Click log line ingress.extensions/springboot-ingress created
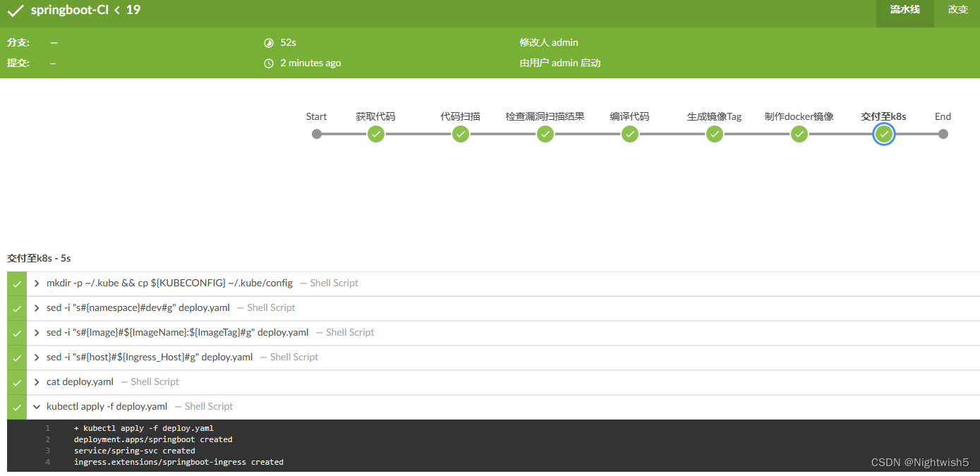980x476 pixels. point(179,462)
